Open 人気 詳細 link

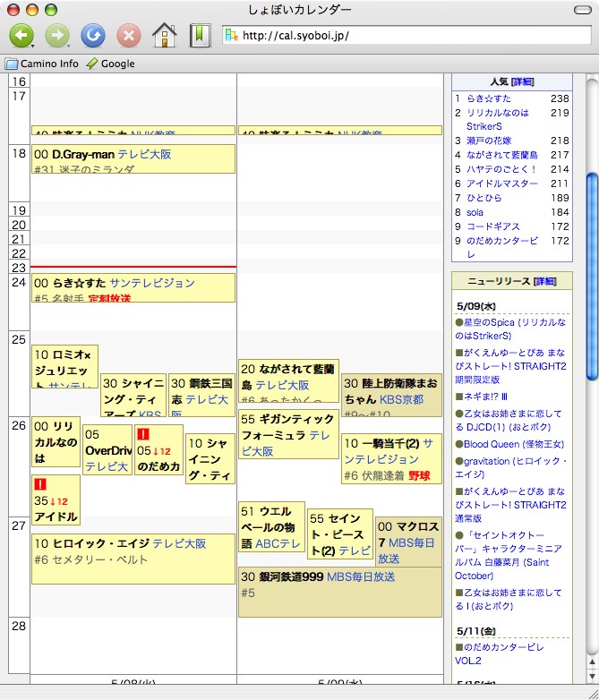pos(522,81)
